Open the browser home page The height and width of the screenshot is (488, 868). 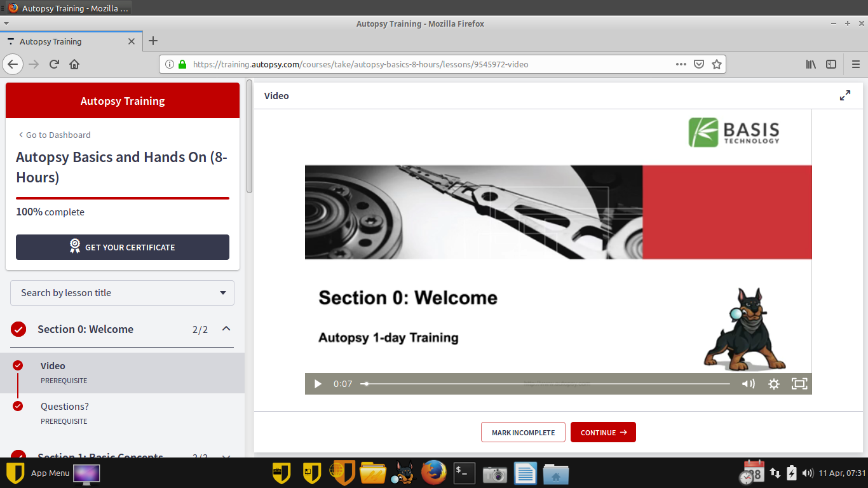pos(74,64)
